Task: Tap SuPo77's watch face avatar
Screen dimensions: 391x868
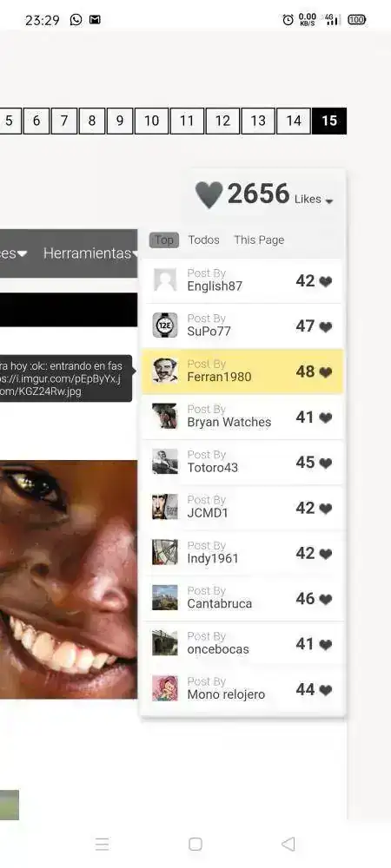Action: 165,325
